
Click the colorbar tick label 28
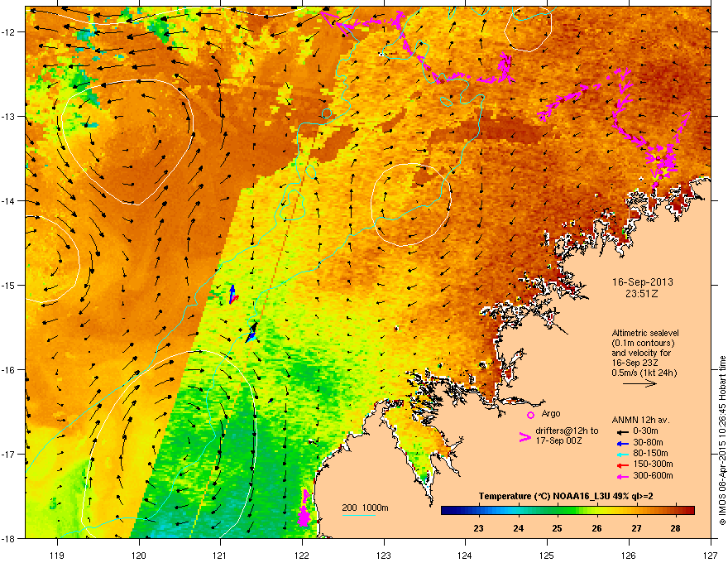pyautogui.click(x=676, y=528)
